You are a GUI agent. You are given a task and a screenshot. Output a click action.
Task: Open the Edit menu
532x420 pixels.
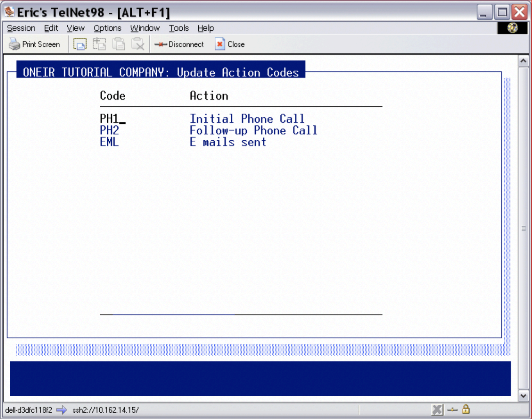(x=51, y=28)
